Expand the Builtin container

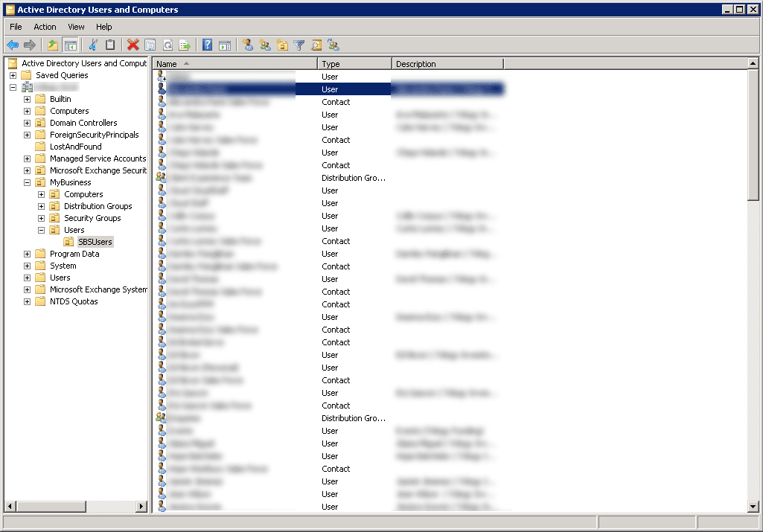[28, 99]
